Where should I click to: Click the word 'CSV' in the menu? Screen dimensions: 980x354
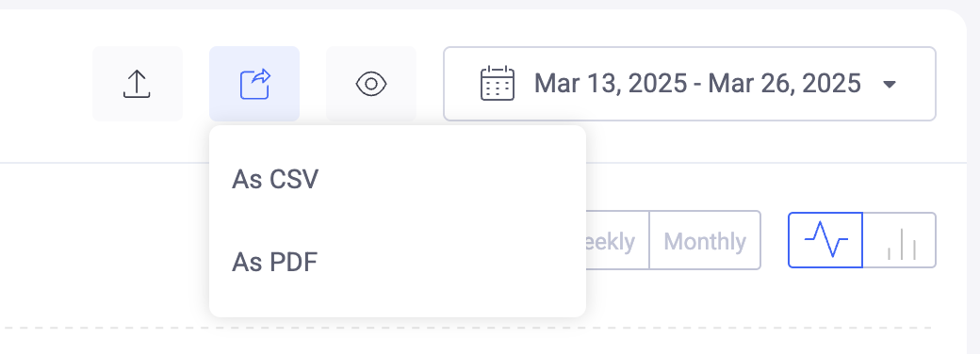pos(294,180)
